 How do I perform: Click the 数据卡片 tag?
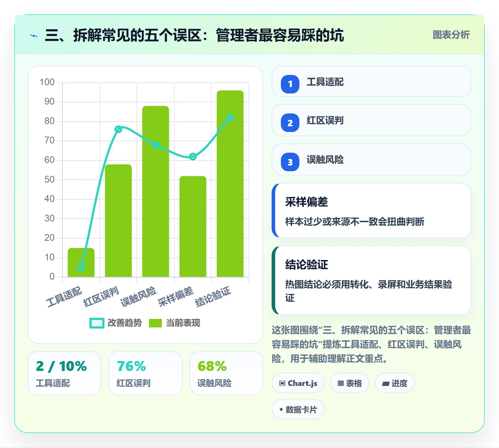click(298, 409)
